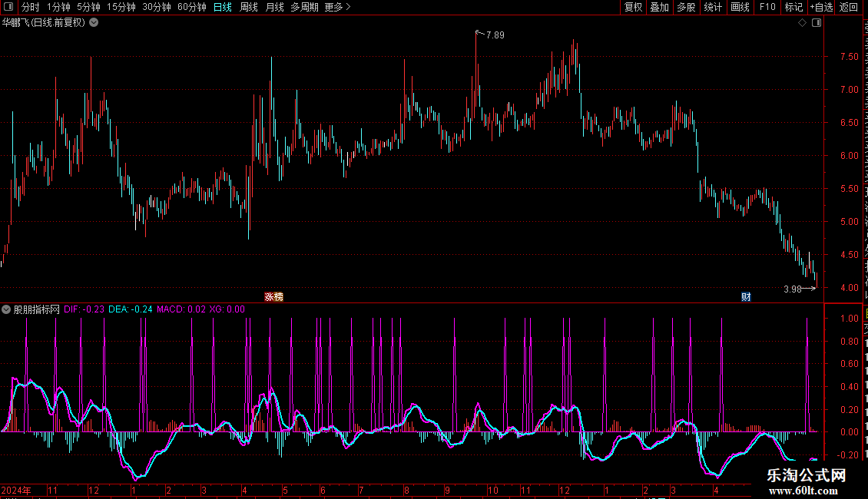Image resolution: width=868 pixels, height=499 pixels.
Task: Click the 涨榜 marker on the chart
Action: [274, 297]
